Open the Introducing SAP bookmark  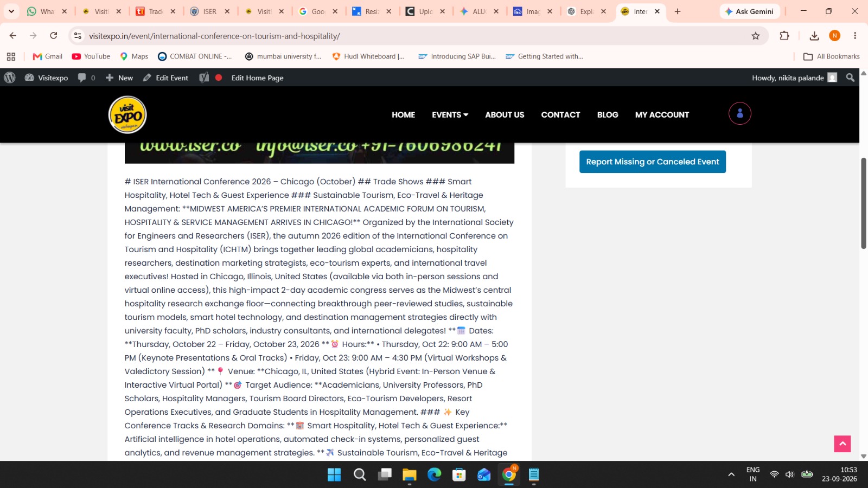tap(457, 56)
